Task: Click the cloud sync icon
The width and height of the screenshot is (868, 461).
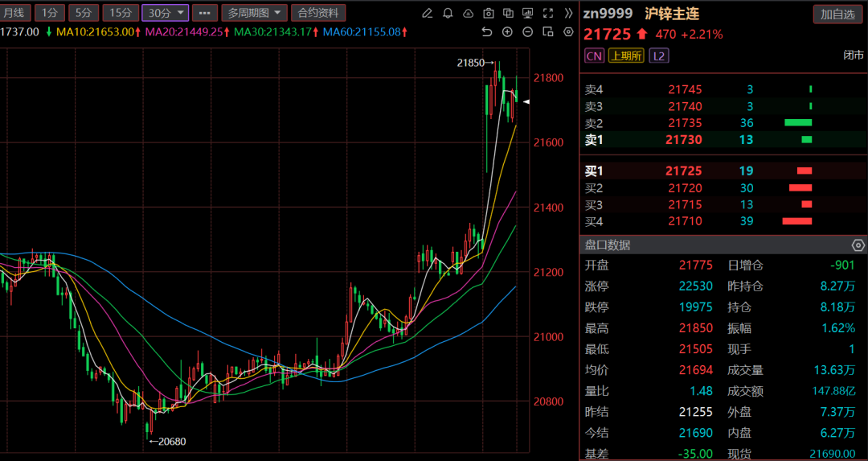Action: pos(469,13)
